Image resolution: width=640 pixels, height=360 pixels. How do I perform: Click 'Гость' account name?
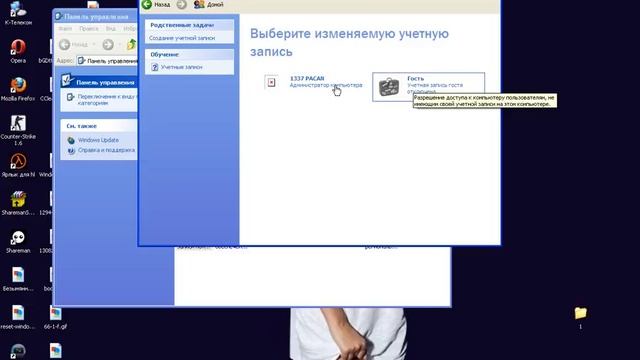416,78
